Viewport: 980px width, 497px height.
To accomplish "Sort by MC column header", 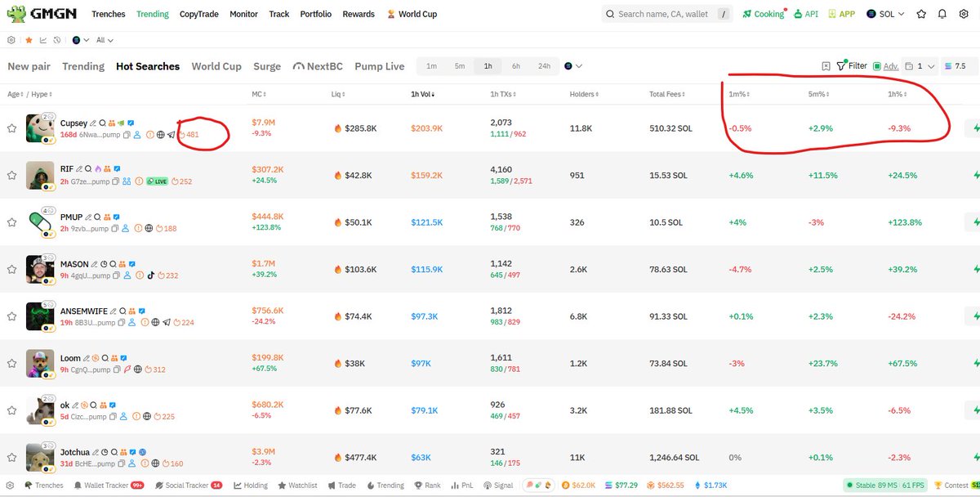I will [258, 94].
